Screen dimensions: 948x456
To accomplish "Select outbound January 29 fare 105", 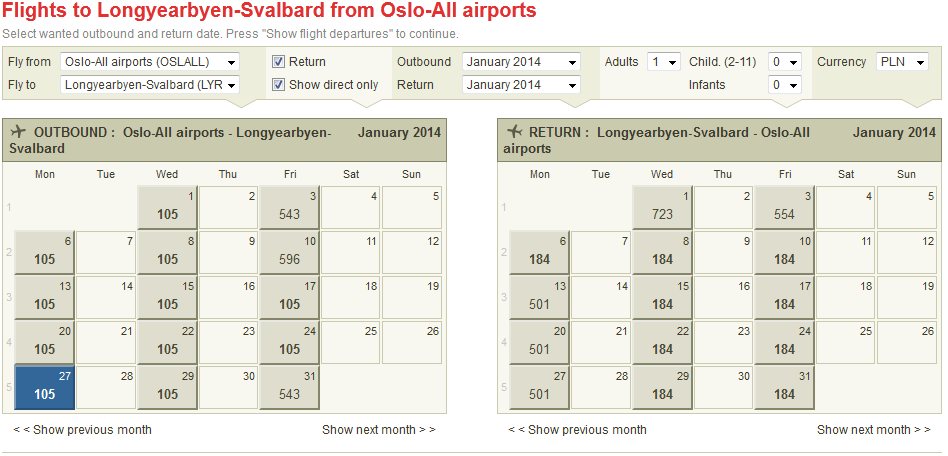I will [x=167, y=388].
